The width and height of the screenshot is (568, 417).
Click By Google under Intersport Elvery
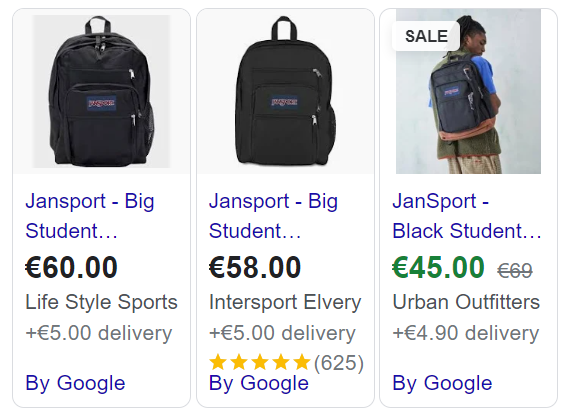pos(259,383)
